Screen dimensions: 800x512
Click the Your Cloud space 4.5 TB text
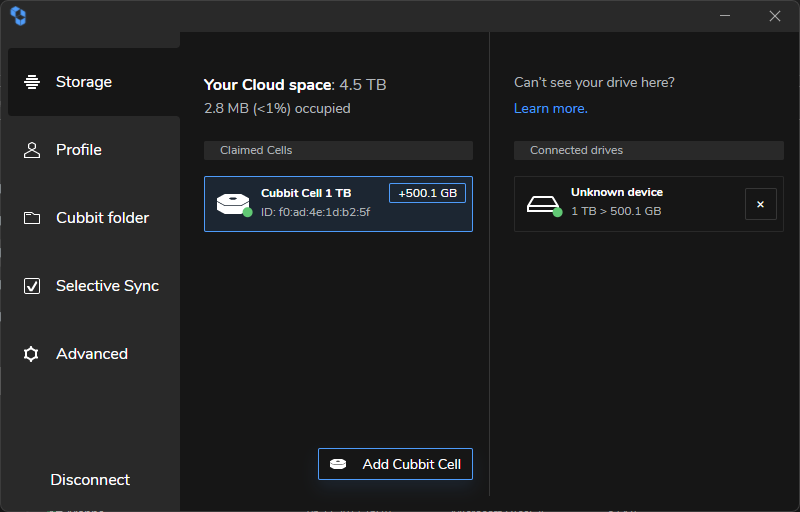[x=295, y=85]
